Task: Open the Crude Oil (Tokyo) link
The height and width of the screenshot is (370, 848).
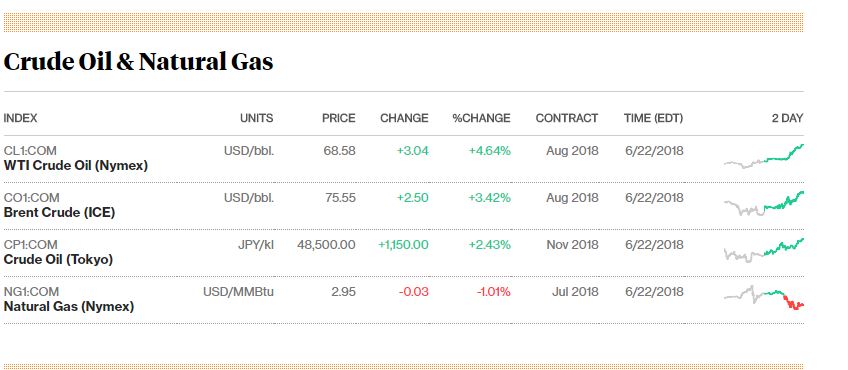Action: [x=58, y=260]
